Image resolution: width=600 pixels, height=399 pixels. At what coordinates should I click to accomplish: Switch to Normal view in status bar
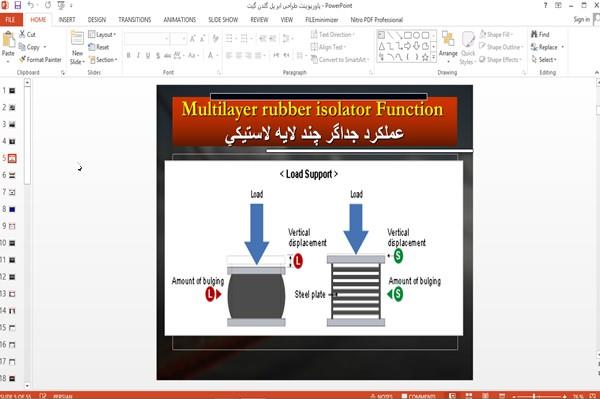pos(452,396)
